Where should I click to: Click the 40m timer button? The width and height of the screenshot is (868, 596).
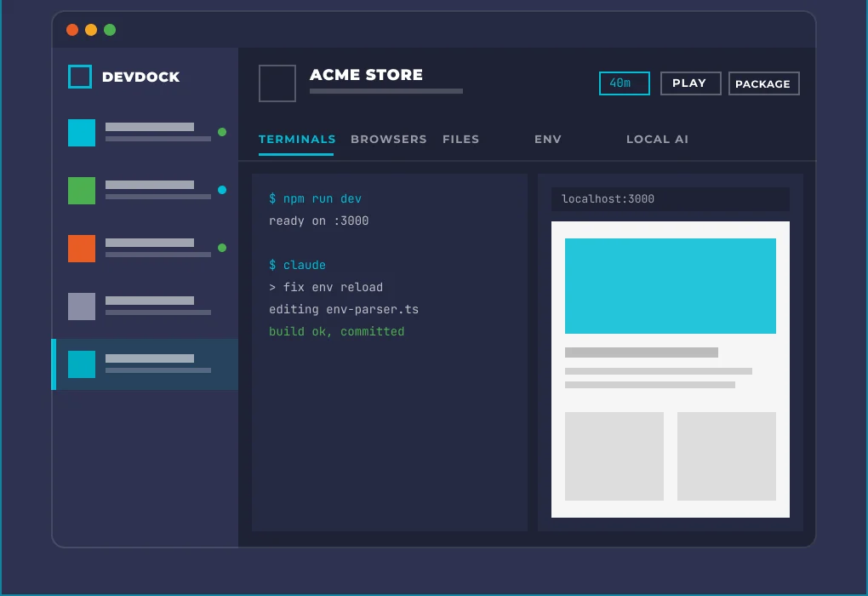(x=625, y=83)
